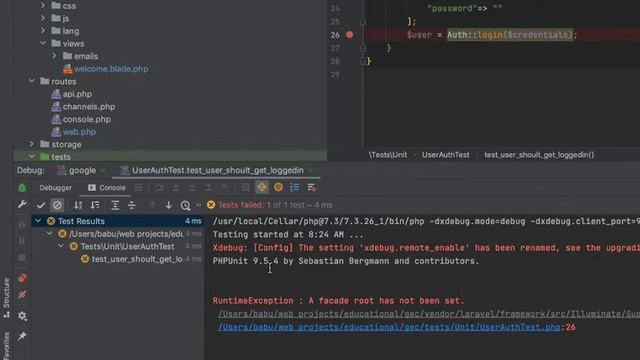Click Show Execution Point icon
Viewport: 640px width, 360px height.
click(139, 187)
